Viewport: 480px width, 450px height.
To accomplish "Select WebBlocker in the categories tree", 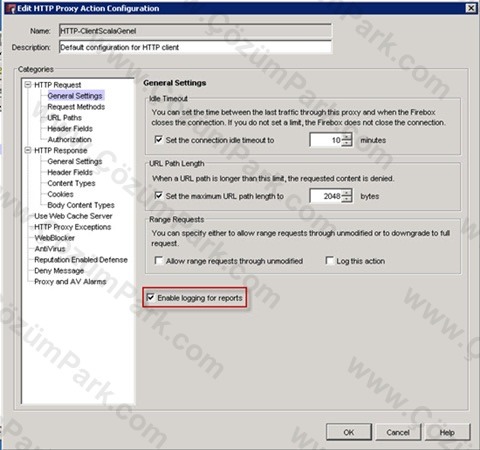I will point(54,238).
